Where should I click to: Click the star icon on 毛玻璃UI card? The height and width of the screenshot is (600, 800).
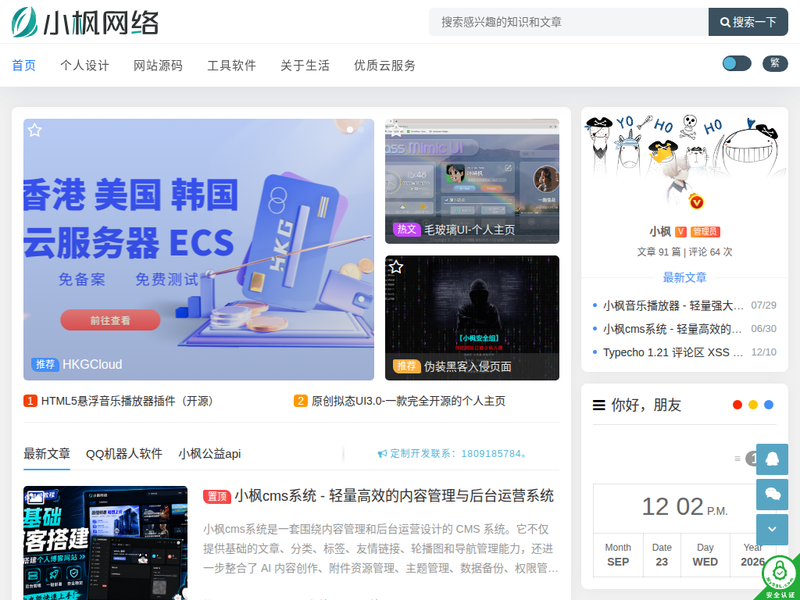pyautogui.click(x=396, y=130)
